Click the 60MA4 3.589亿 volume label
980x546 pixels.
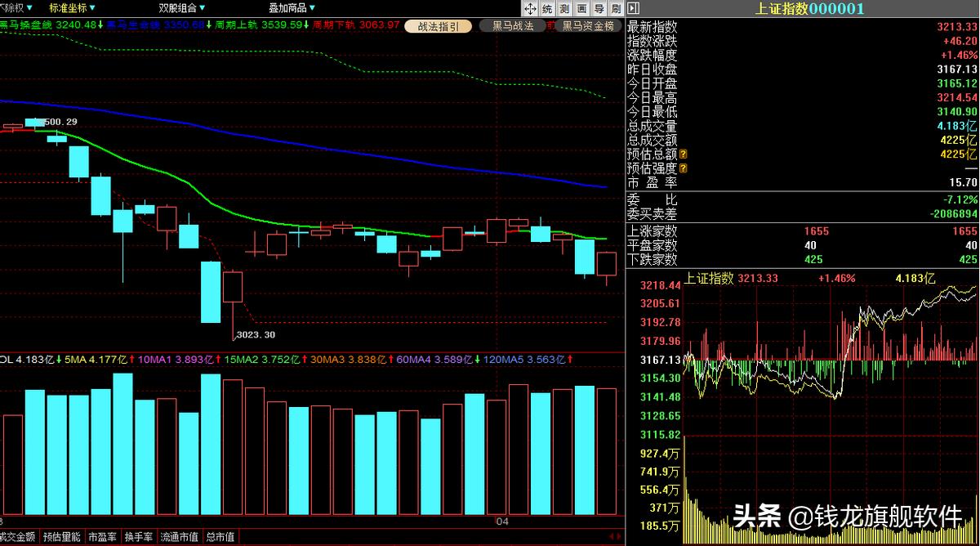[436, 359]
